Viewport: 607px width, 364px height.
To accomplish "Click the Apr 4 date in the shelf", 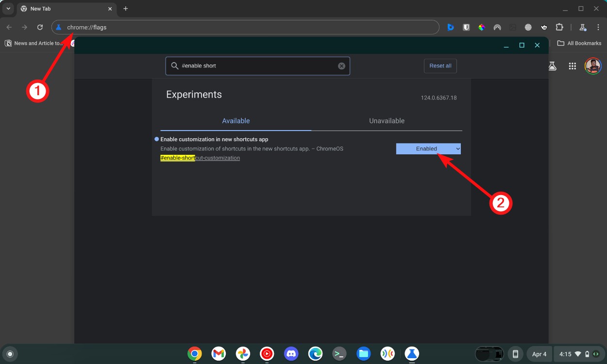I will click(539, 354).
